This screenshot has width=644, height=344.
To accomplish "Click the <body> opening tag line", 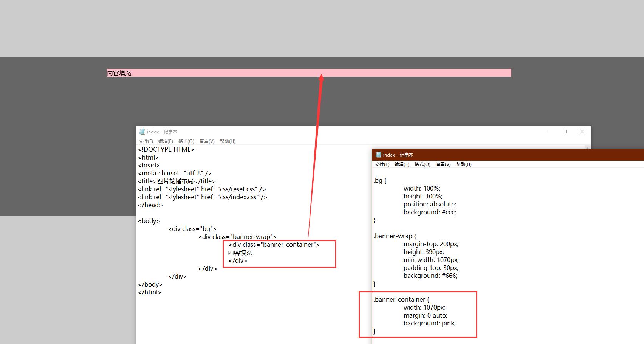I will tap(149, 221).
